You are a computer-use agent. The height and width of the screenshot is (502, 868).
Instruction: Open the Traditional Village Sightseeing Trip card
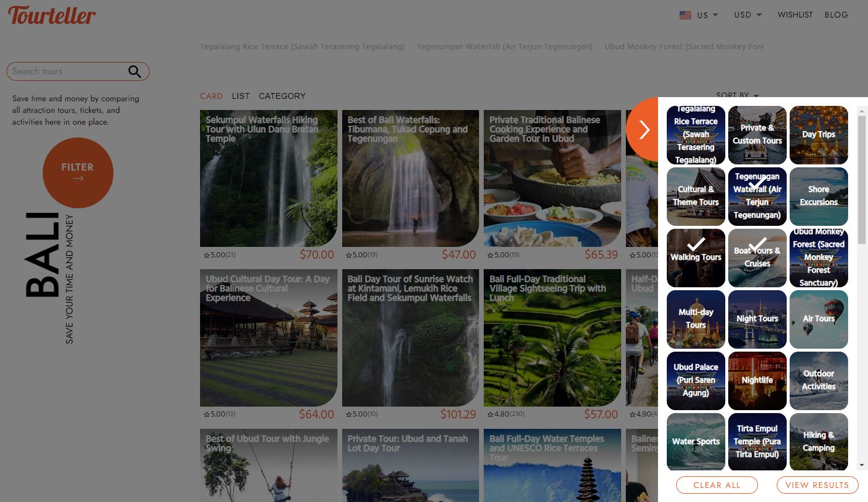(552, 338)
